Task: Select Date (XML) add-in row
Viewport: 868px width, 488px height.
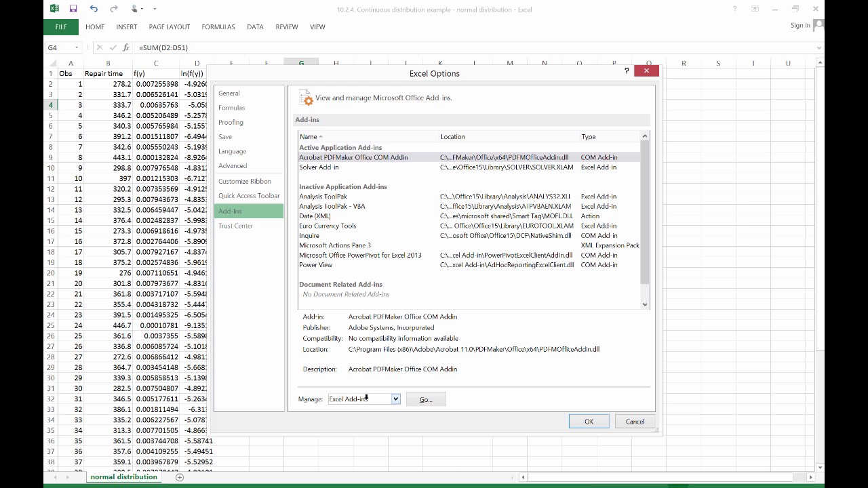Action: click(469, 216)
